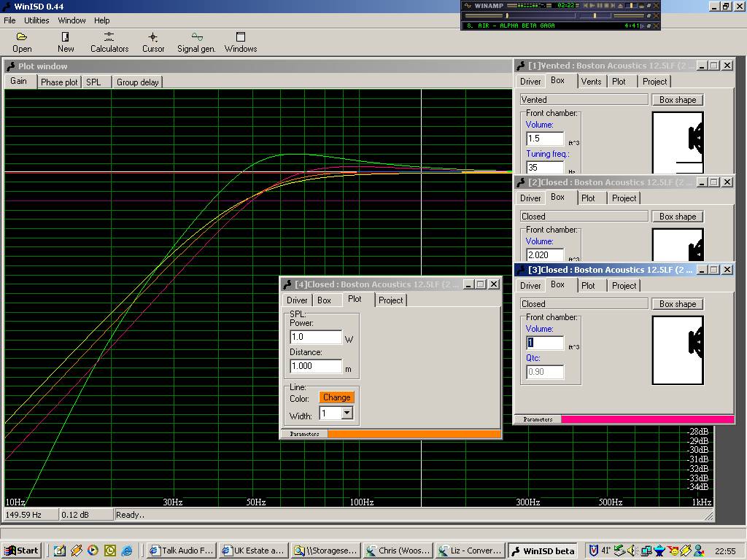747x560 pixels.
Task: Open the Talk Audio taskbar item
Action: (182, 551)
